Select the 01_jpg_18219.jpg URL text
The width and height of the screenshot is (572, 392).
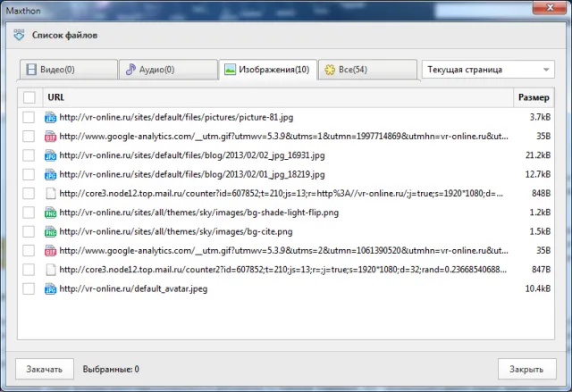pyautogui.click(x=192, y=174)
